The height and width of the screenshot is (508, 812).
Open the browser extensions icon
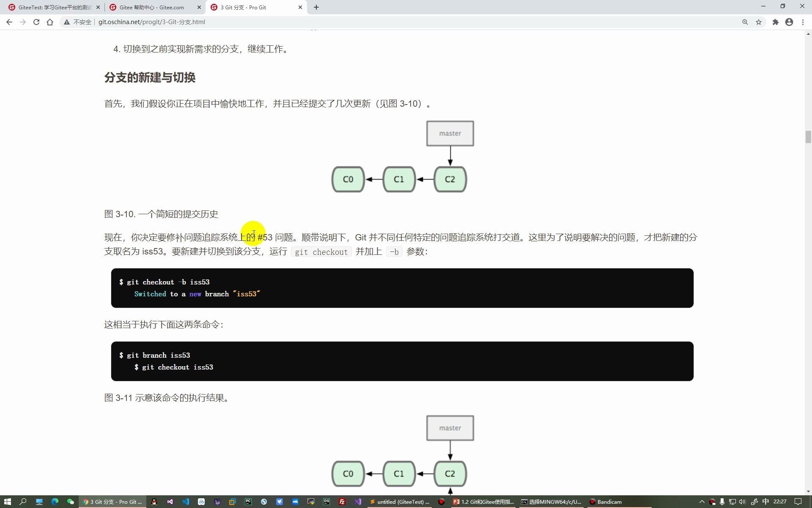(776, 22)
